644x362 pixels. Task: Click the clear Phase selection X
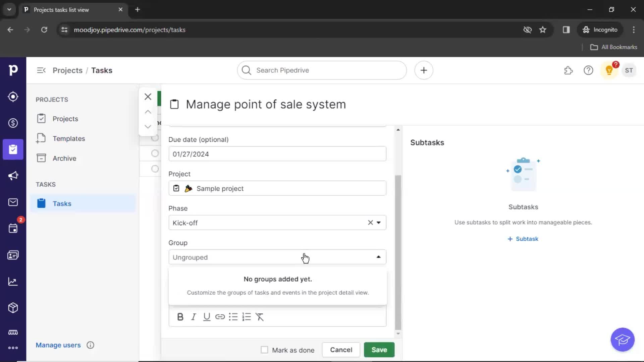(371, 222)
